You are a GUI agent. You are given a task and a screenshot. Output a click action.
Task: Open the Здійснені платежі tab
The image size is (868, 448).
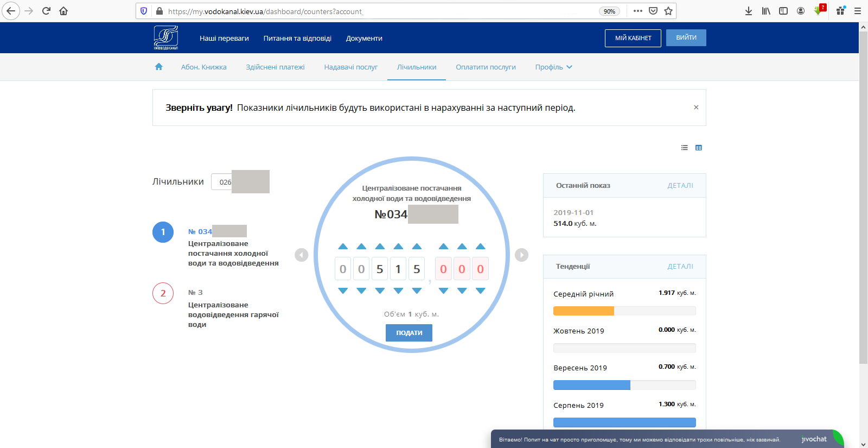275,67
